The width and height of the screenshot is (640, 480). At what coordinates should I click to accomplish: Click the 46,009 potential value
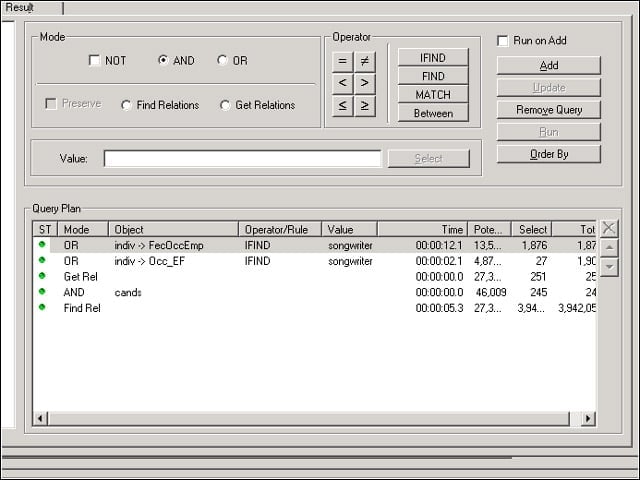[x=491, y=292]
